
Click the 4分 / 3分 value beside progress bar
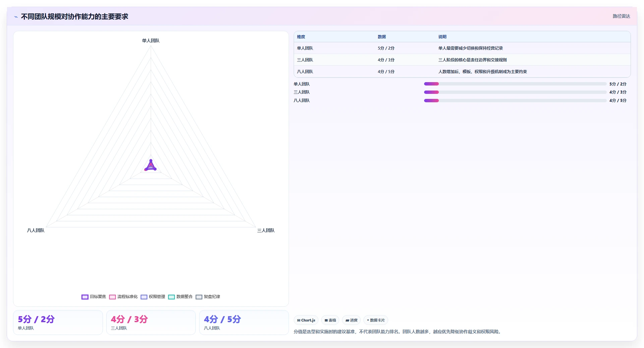point(618,92)
